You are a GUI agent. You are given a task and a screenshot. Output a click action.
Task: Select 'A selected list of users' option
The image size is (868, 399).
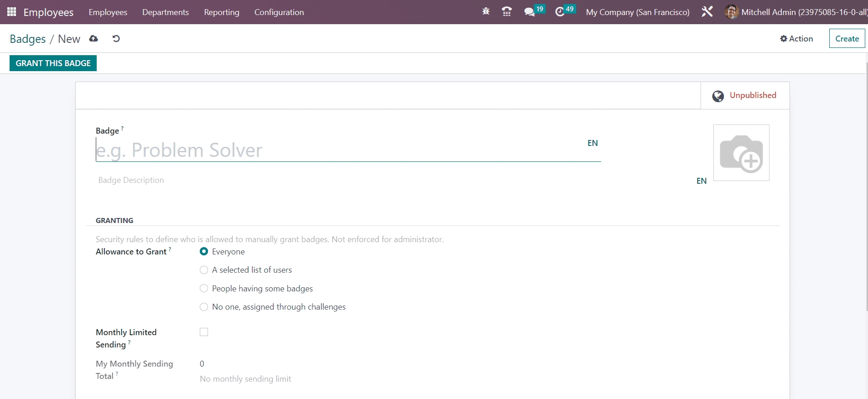[204, 270]
